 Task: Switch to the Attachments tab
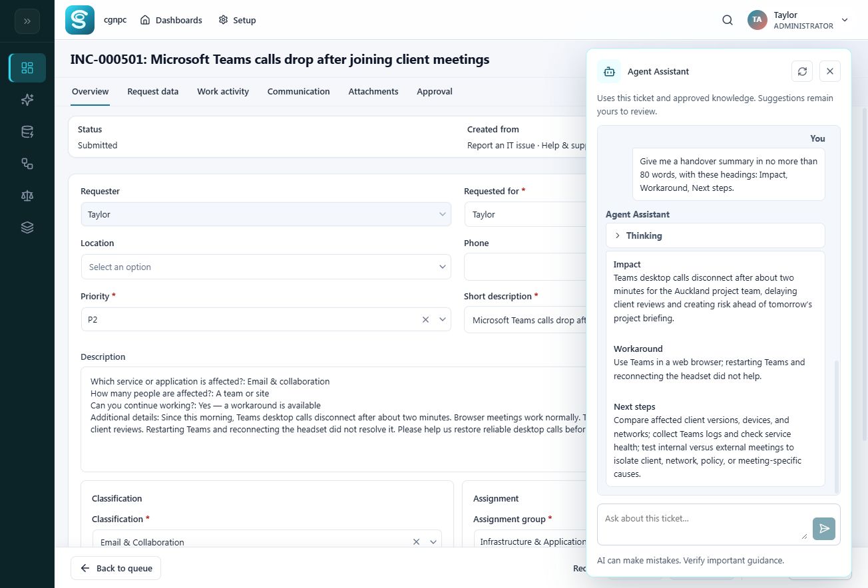[373, 92]
